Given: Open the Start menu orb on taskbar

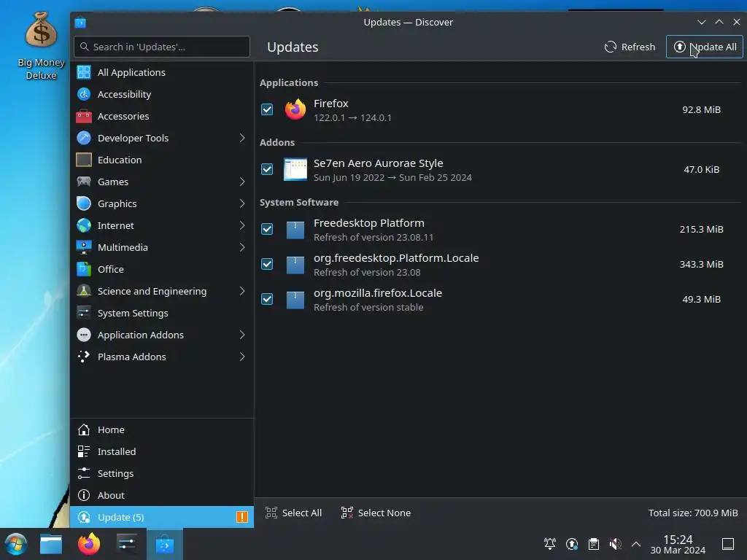Looking at the screenshot, I should point(16,544).
